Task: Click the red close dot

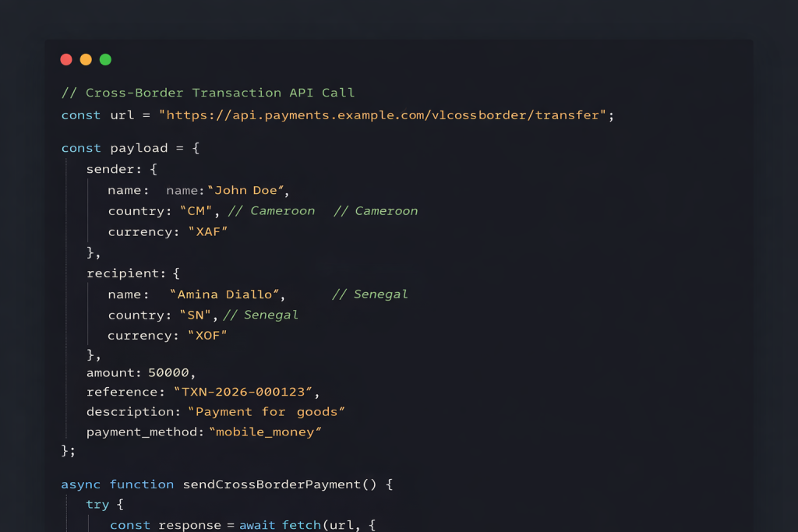Action: [x=66, y=60]
